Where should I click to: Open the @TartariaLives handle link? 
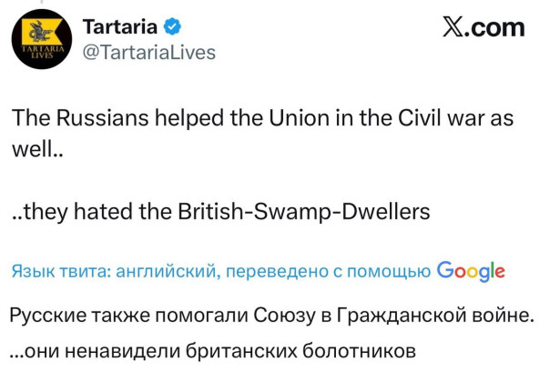click(149, 53)
